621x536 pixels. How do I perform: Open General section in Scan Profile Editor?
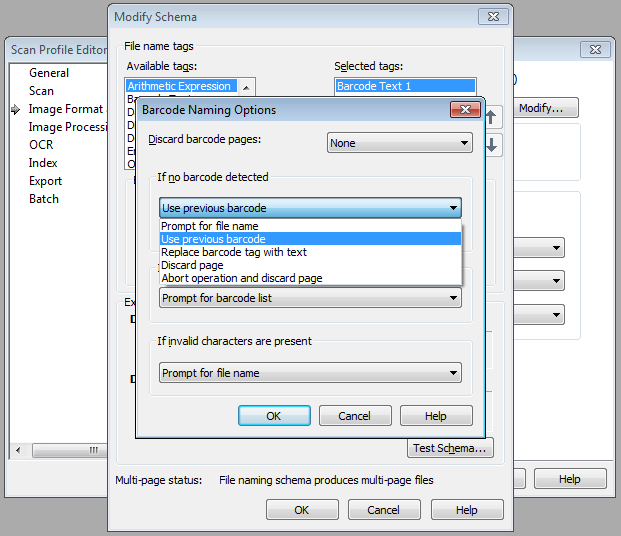click(49, 73)
